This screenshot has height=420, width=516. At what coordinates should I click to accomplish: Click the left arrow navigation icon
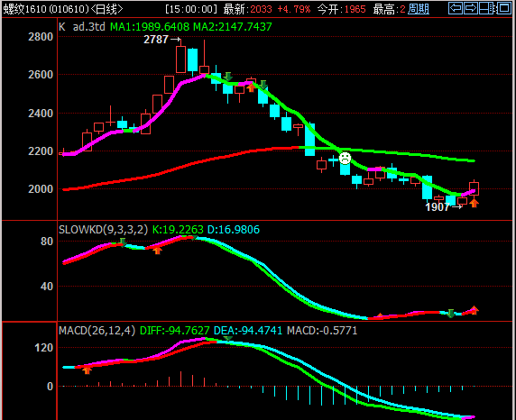coord(456,8)
